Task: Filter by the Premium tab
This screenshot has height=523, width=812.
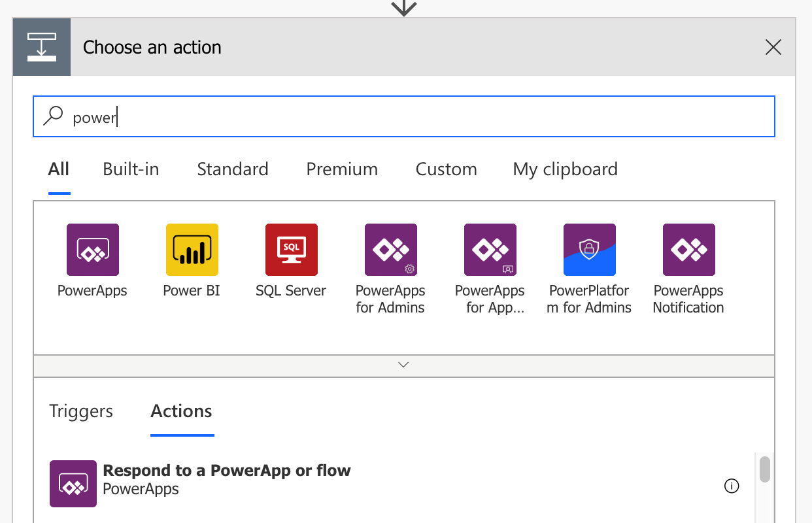Action: [x=342, y=169]
